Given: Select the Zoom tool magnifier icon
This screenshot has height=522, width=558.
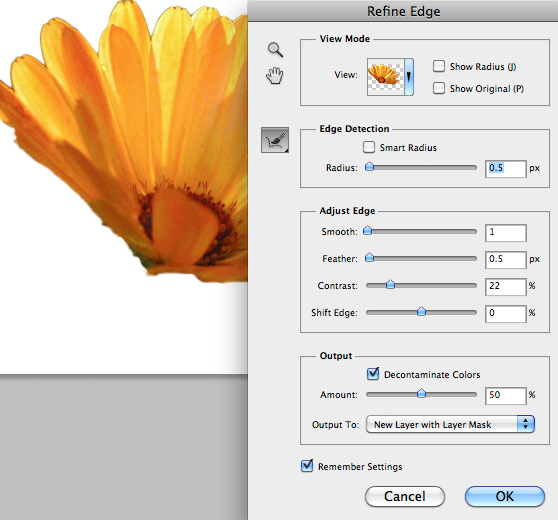Looking at the screenshot, I should click(x=275, y=49).
